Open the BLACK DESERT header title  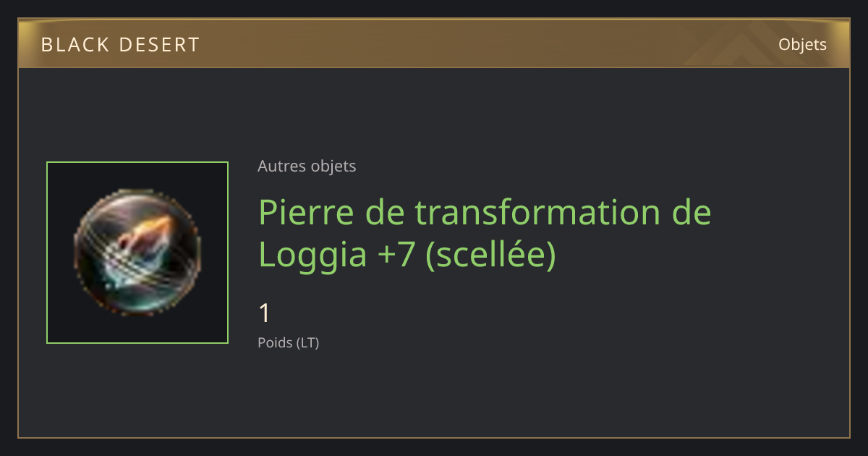(x=120, y=45)
